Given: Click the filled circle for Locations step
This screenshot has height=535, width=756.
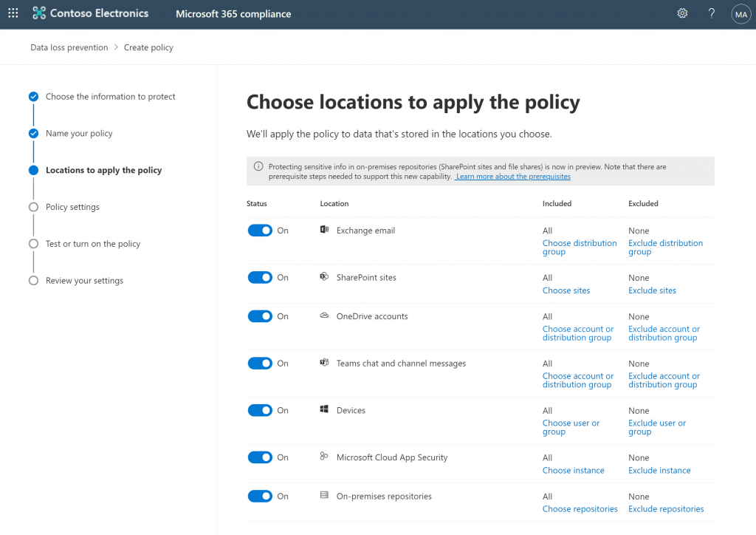Looking at the screenshot, I should [33, 170].
